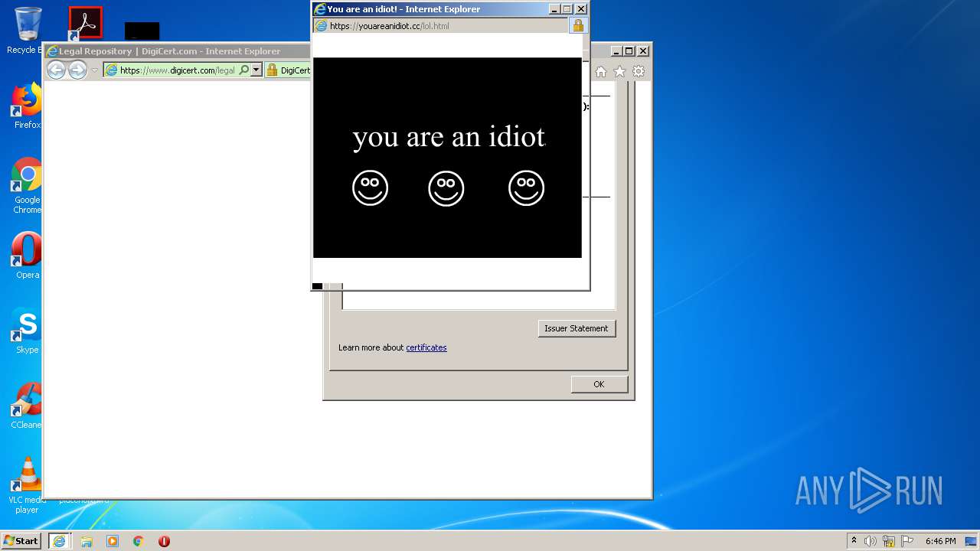Select the CCleaner desktop shortcut
The image size is (980, 551).
click(27, 406)
